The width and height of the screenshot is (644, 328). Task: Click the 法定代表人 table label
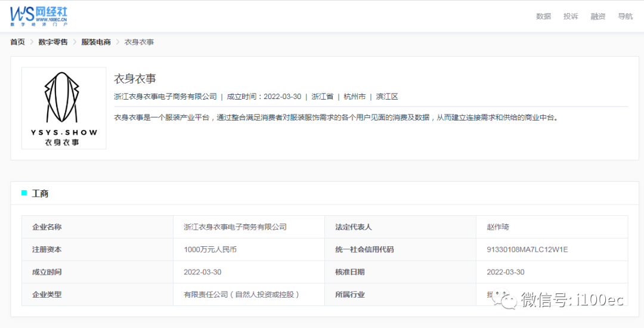354,227
